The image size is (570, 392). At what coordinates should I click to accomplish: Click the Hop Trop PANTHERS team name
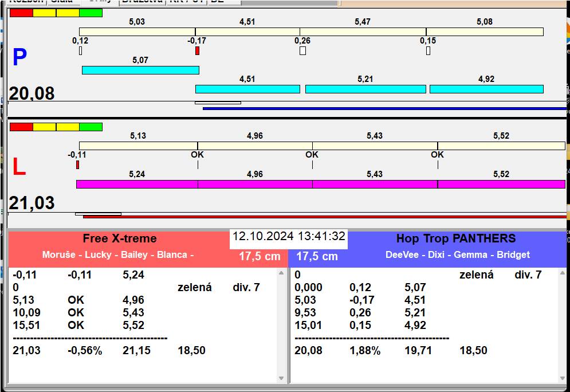[x=456, y=238]
